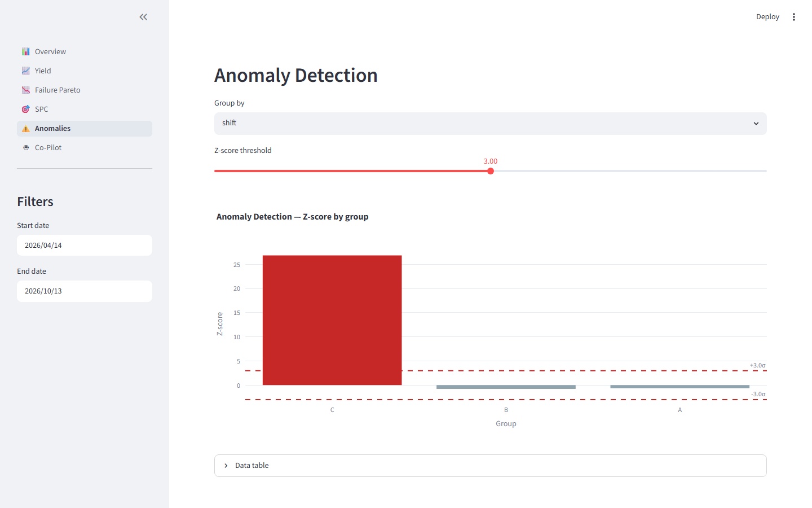Viewport: 812px width, 508px height.
Task: Open the Overview page
Action: (x=85, y=51)
